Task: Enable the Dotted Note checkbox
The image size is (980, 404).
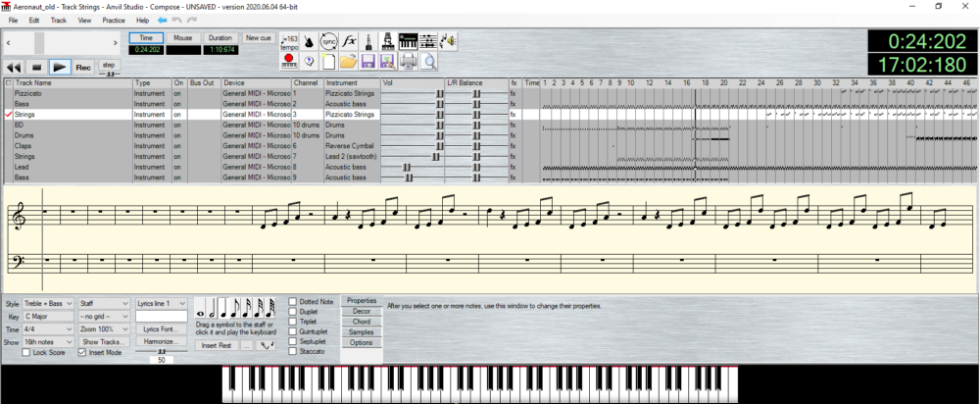Action: pos(292,301)
